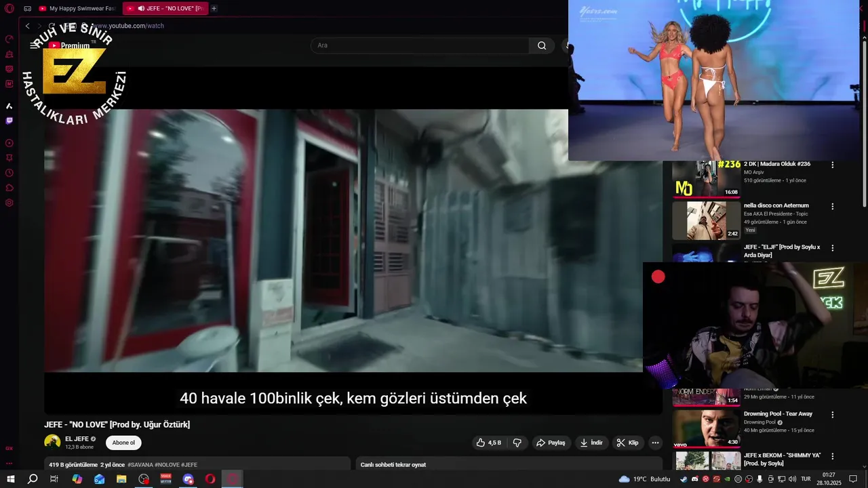
Task: Open Drowning Pool Tear Away thumbnail
Action: coord(706,428)
